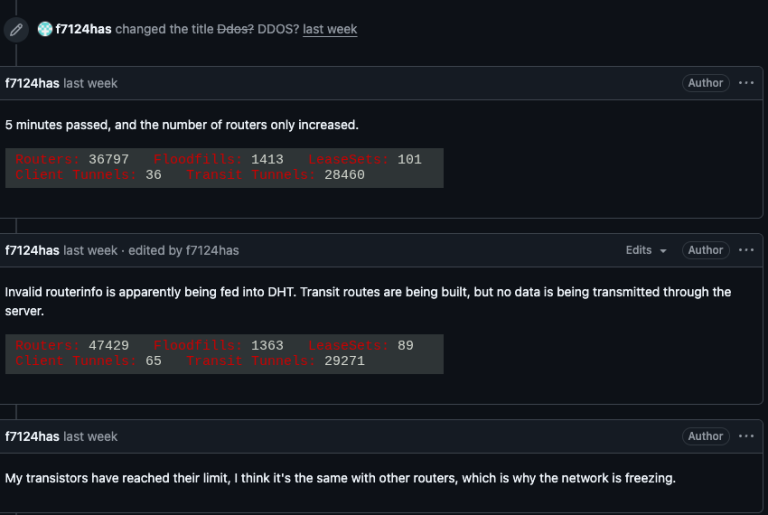
Task: Click the Author badge on first comment
Action: tap(705, 83)
